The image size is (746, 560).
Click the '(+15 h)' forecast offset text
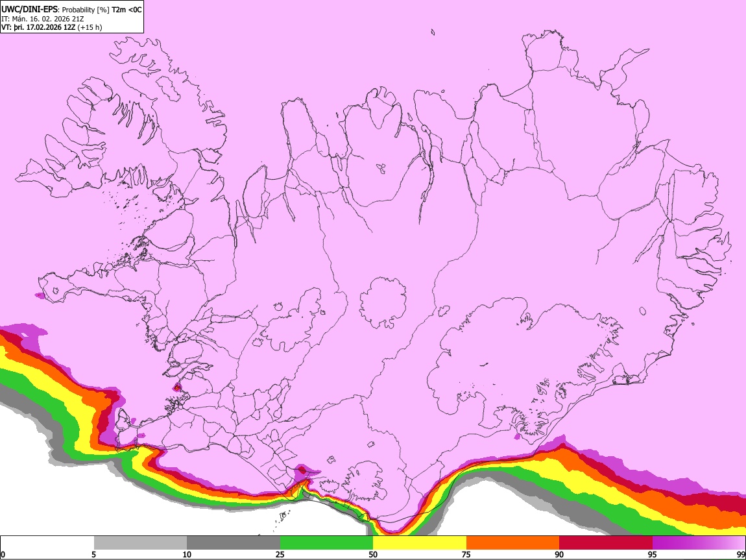[x=90, y=27]
